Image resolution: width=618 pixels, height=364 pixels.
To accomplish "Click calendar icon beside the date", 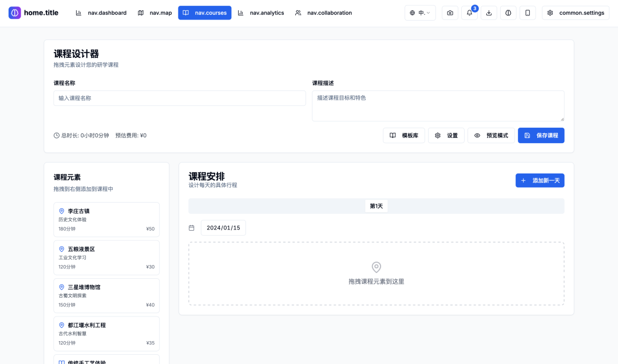I will (192, 228).
